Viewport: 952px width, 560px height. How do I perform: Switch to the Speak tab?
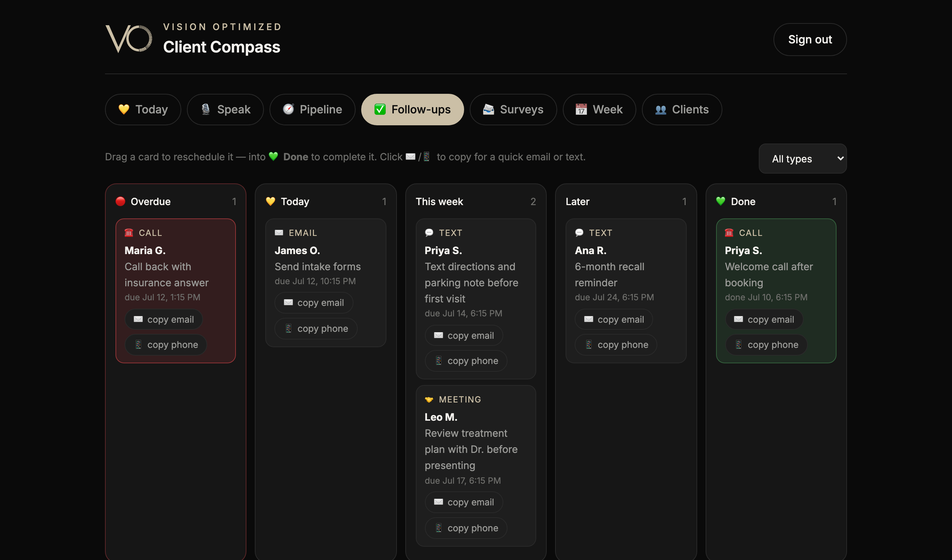coord(225,109)
